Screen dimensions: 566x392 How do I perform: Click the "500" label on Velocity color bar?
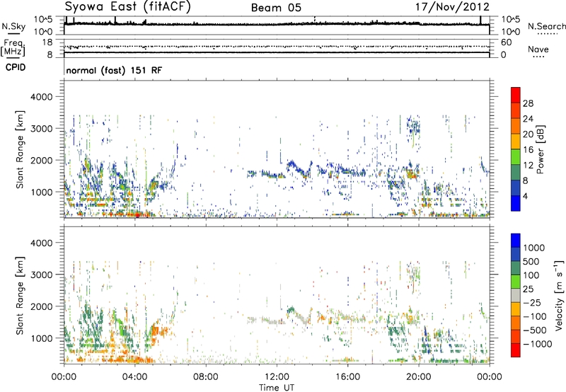(531, 262)
